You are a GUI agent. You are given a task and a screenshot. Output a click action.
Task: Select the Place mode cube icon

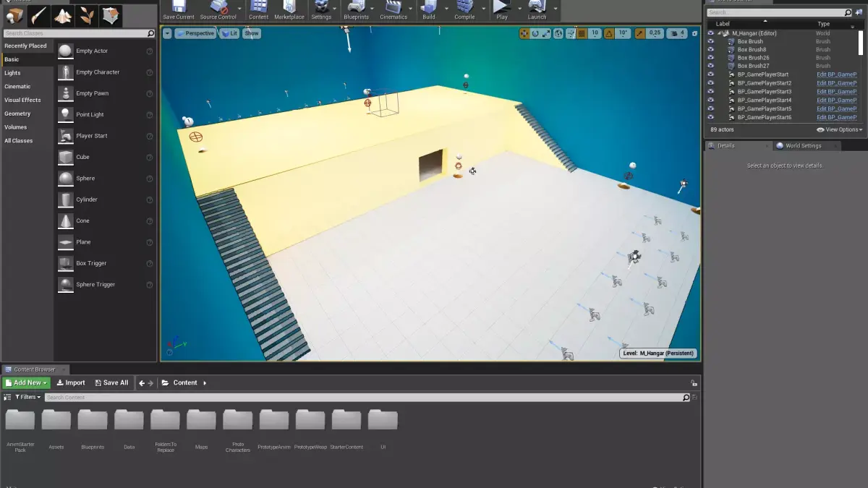[x=15, y=15]
